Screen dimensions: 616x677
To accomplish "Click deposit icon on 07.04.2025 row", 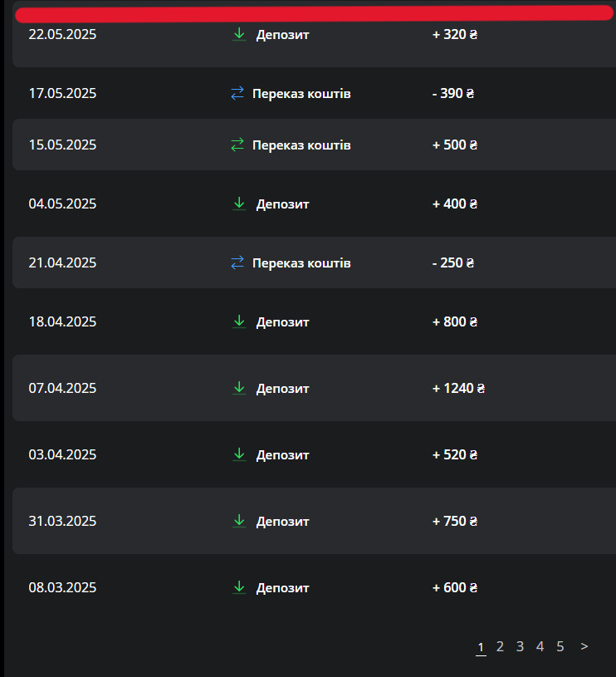I will pos(239,388).
